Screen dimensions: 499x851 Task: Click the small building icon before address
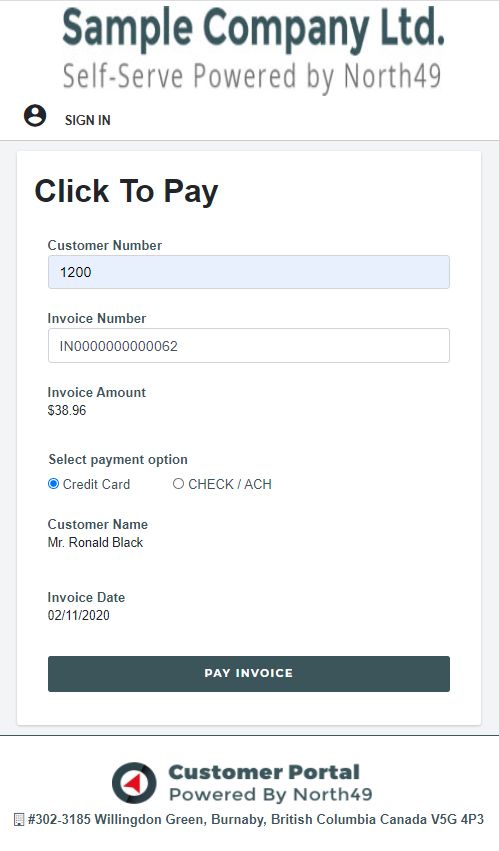[x=19, y=820]
